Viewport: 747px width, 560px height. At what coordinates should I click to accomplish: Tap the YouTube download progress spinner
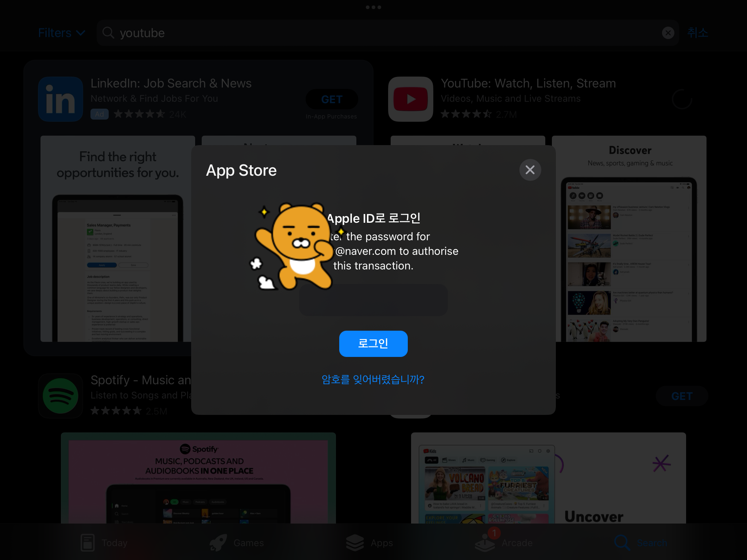pos(682,99)
